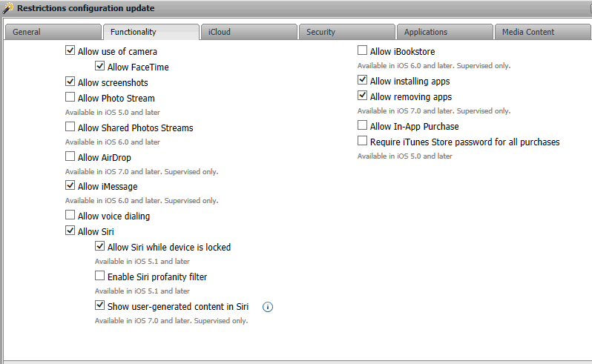The height and width of the screenshot is (364, 592).
Task: Check the Allow iBookstore option
Action: (363, 51)
